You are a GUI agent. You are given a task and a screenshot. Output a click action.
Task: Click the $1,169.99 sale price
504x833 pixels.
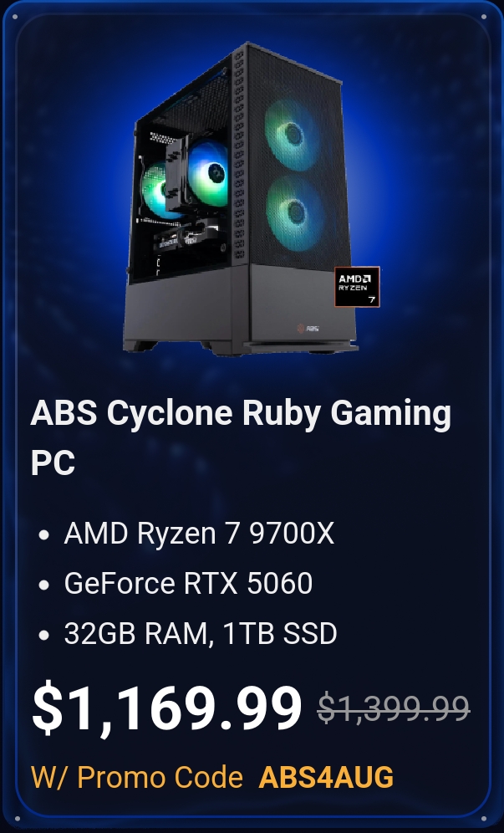167,708
